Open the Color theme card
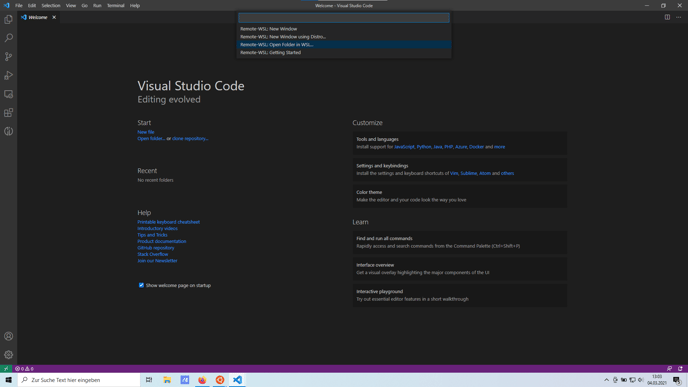The height and width of the screenshot is (387, 688). tap(459, 196)
